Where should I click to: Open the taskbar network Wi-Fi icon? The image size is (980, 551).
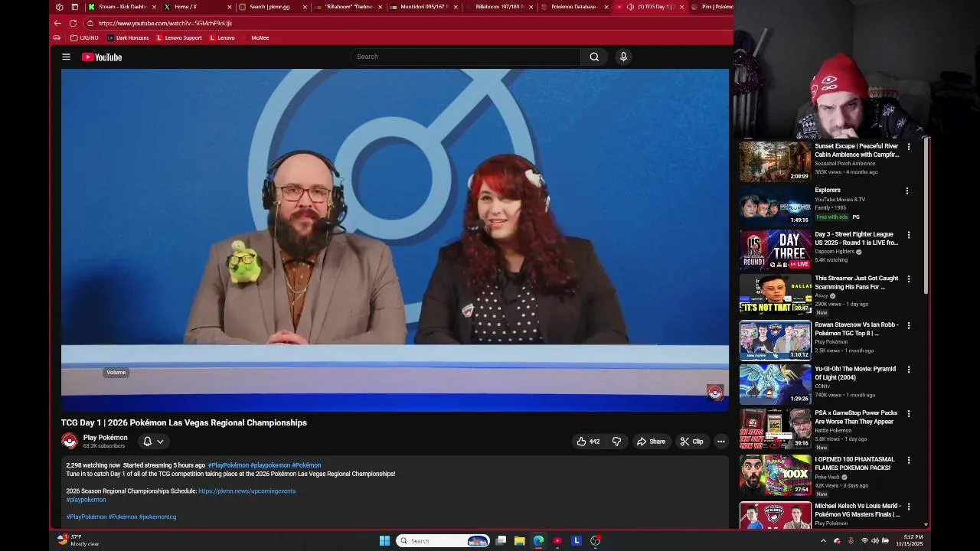(x=864, y=541)
